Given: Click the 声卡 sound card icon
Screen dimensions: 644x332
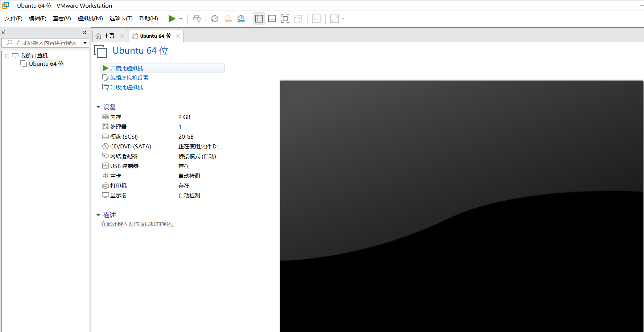Looking at the screenshot, I should tap(106, 176).
